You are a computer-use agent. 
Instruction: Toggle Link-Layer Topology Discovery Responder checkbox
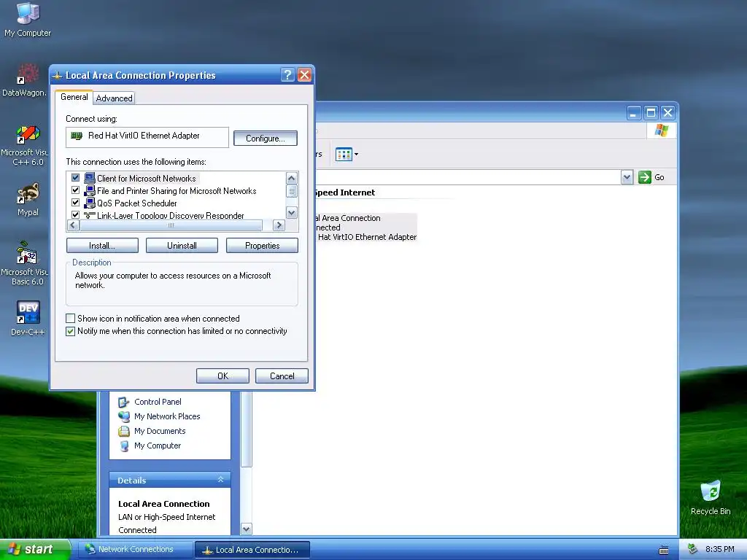pos(75,215)
